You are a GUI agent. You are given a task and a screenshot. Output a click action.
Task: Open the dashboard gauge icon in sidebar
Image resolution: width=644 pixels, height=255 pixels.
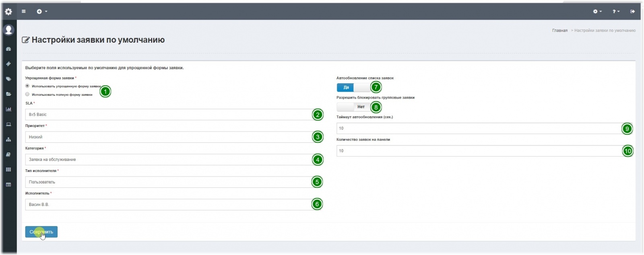click(8, 49)
